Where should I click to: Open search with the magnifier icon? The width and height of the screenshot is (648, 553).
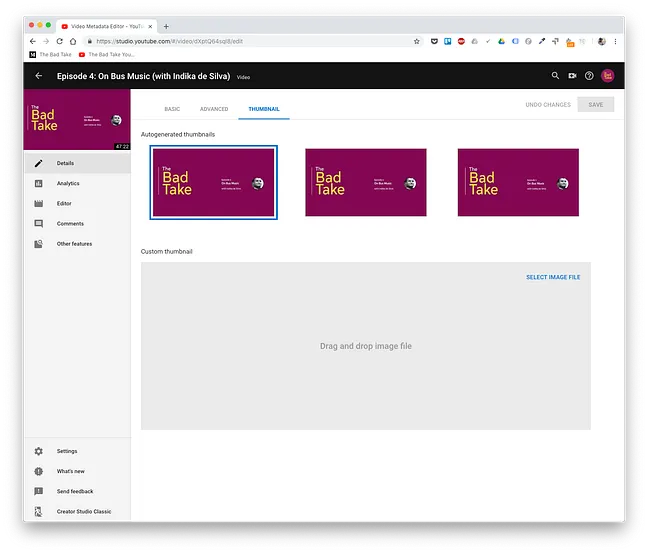point(556,76)
